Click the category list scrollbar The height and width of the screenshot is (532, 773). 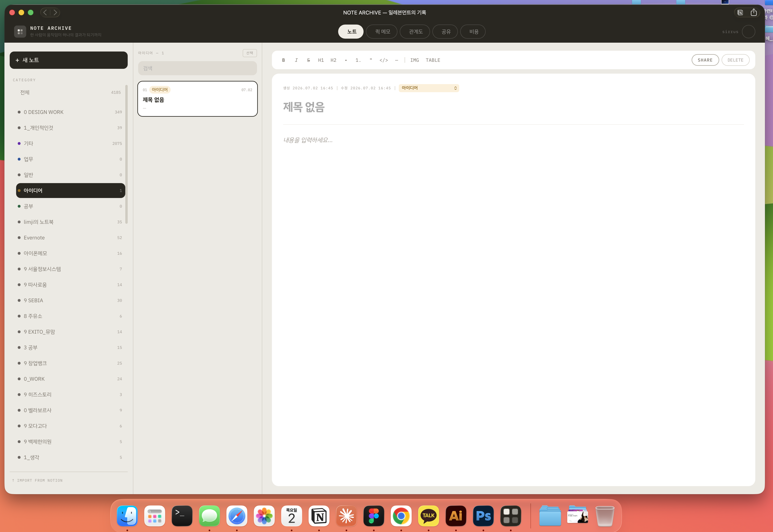click(x=126, y=154)
